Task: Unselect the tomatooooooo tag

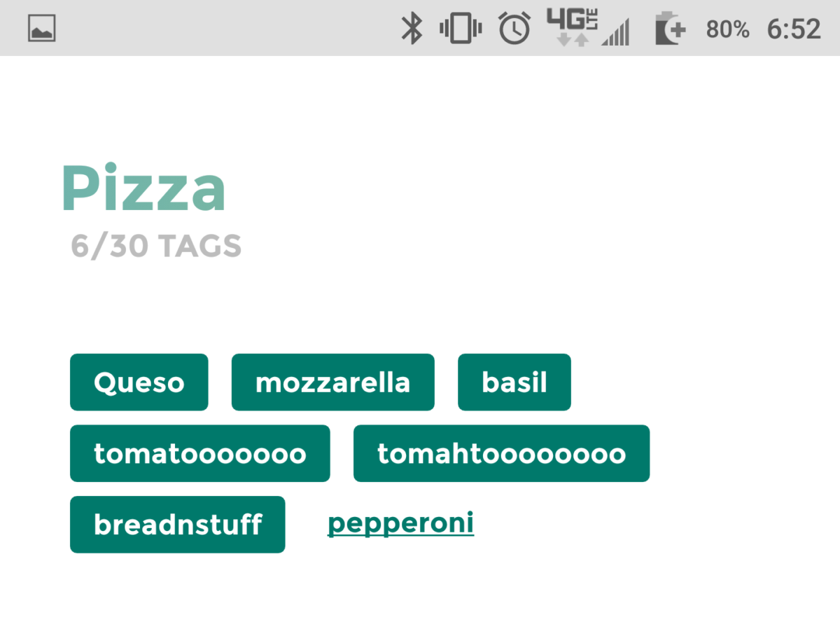Action: pyautogui.click(x=199, y=454)
